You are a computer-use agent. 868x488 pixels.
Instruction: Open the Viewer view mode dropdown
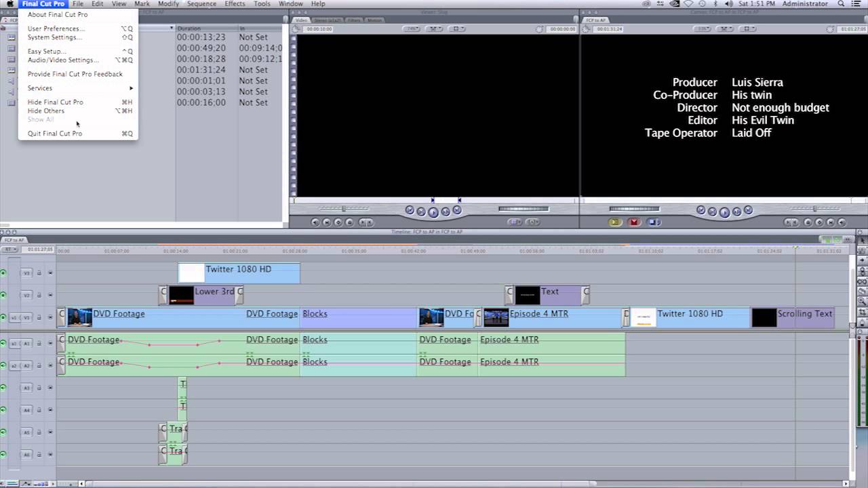tap(456, 29)
